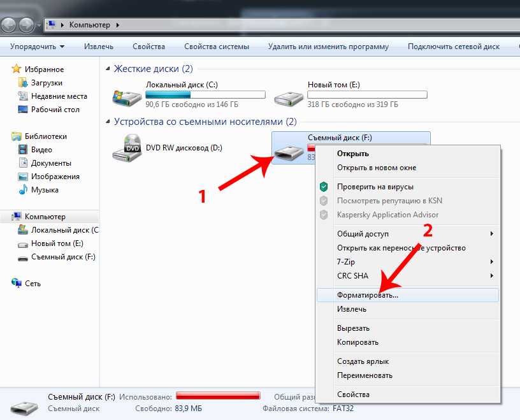Screen dimensions: 520x420
Task: Choose Извлечь in context menu
Action: click(x=408, y=309)
